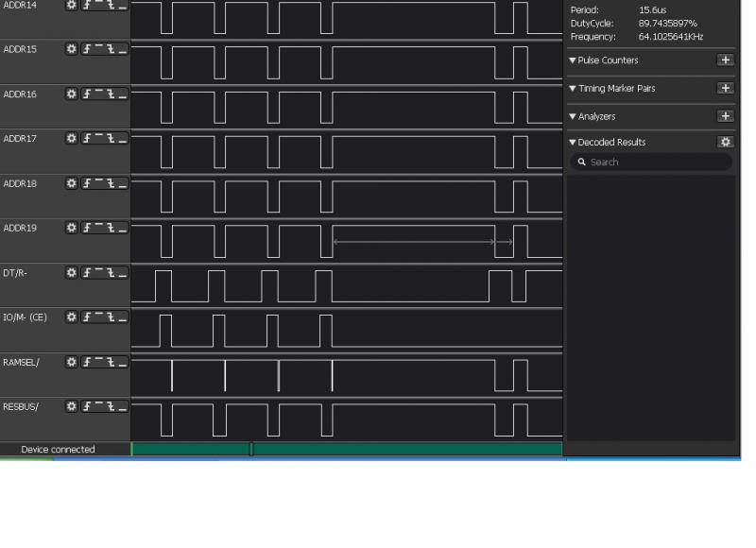Open DT/R- channel settings gear
Viewport: 756px width, 548px height.
pyautogui.click(x=71, y=273)
